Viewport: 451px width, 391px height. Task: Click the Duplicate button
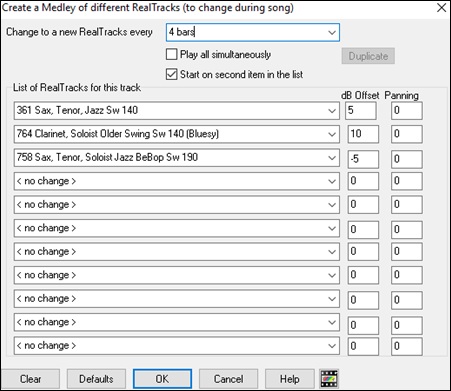(368, 56)
